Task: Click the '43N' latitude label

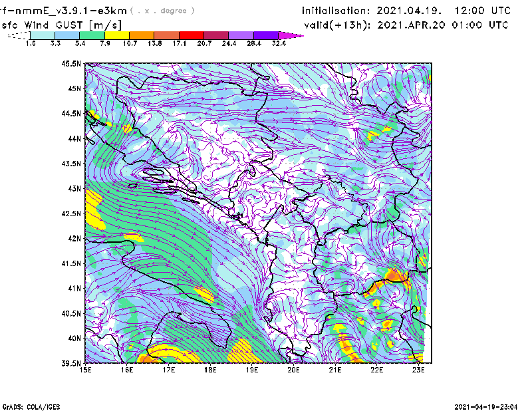Action: coord(74,188)
